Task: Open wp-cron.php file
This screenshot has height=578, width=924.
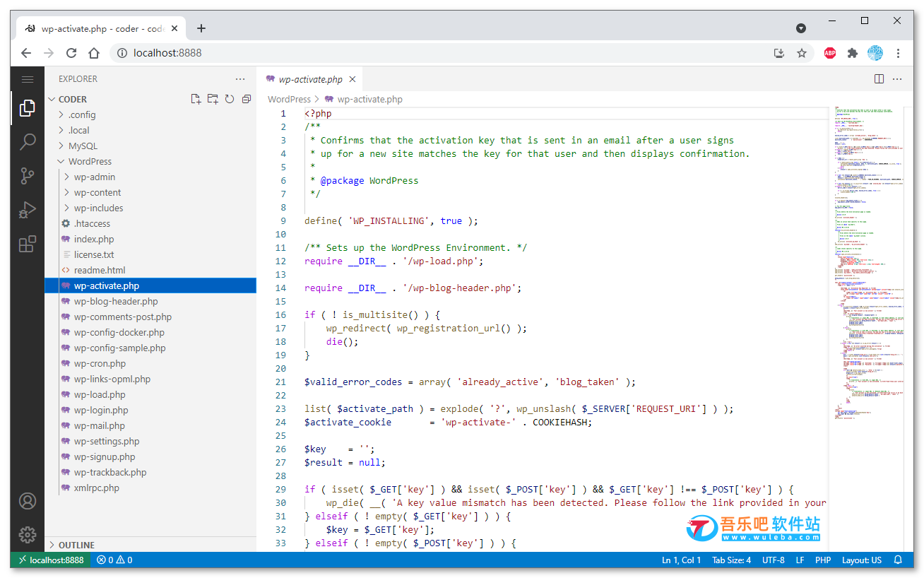Action: 150,363
